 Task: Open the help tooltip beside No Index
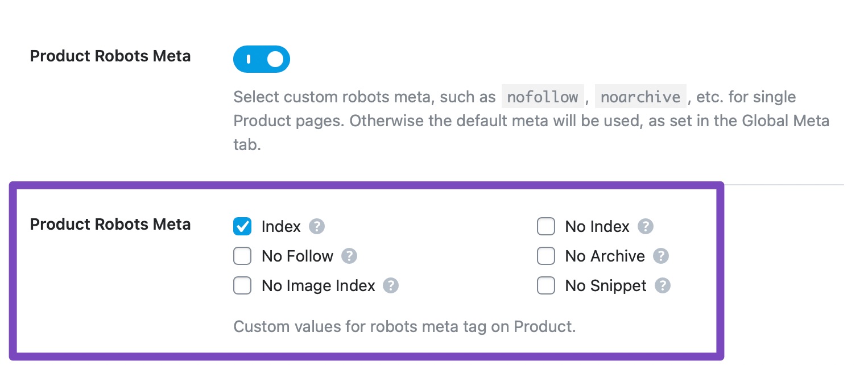pyautogui.click(x=646, y=226)
